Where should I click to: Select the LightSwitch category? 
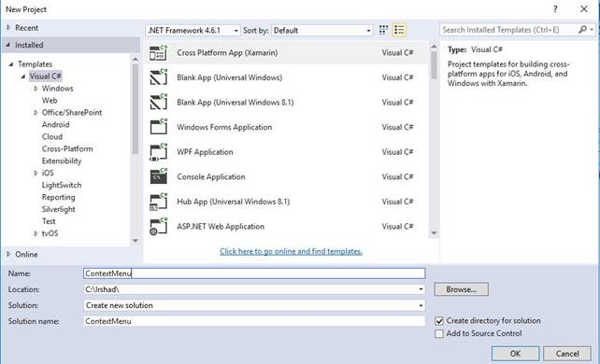62,185
